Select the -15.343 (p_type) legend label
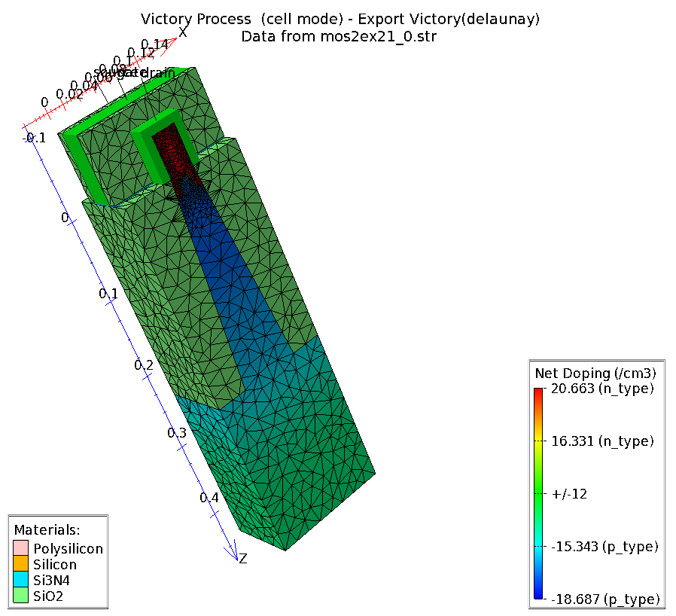 pyautogui.click(x=605, y=547)
